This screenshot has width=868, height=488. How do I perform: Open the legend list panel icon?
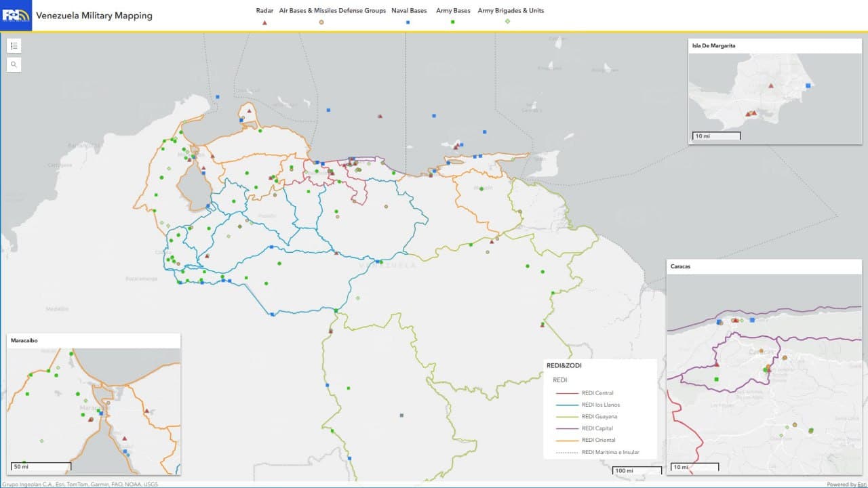14,45
